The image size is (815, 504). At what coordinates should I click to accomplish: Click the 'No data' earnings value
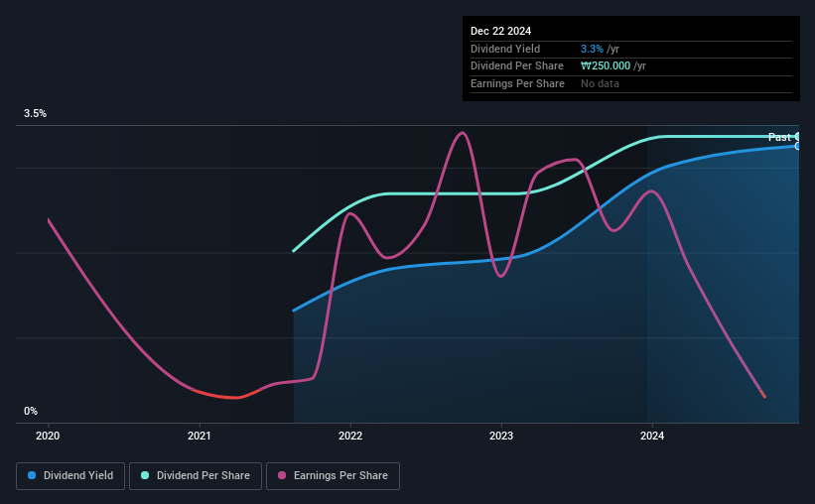pos(600,83)
